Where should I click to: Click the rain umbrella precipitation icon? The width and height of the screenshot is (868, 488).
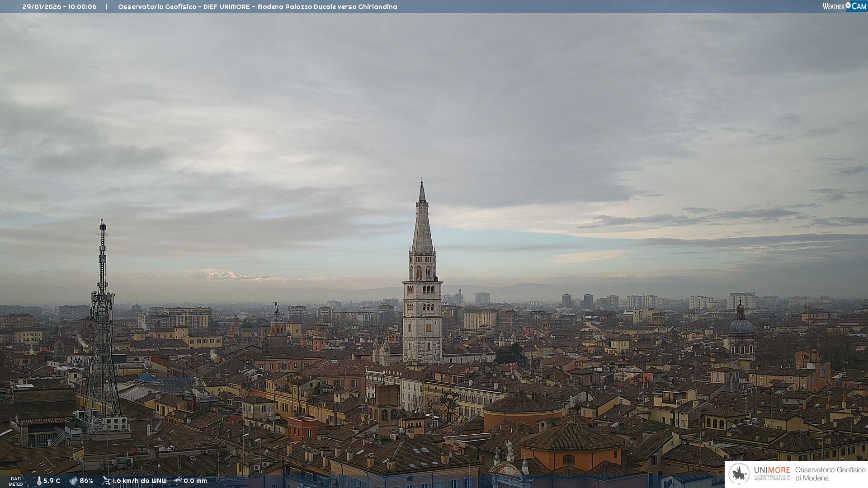pos(178,481)
